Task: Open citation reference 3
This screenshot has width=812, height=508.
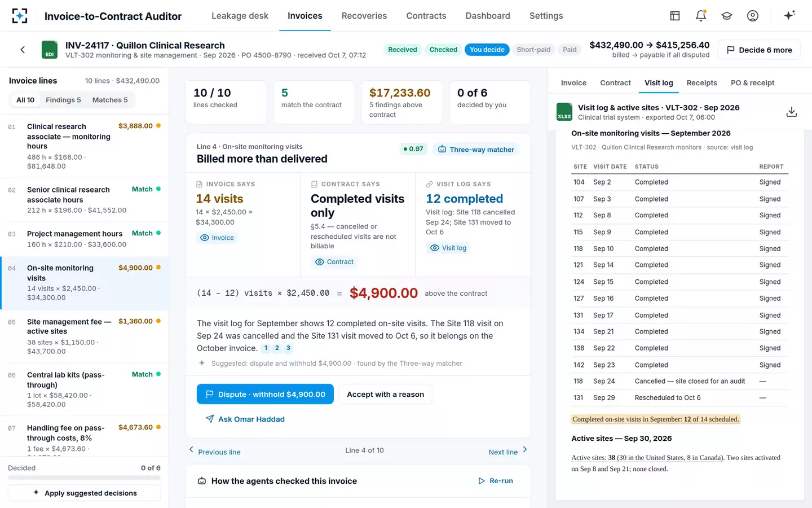Action: pos(288,348)
